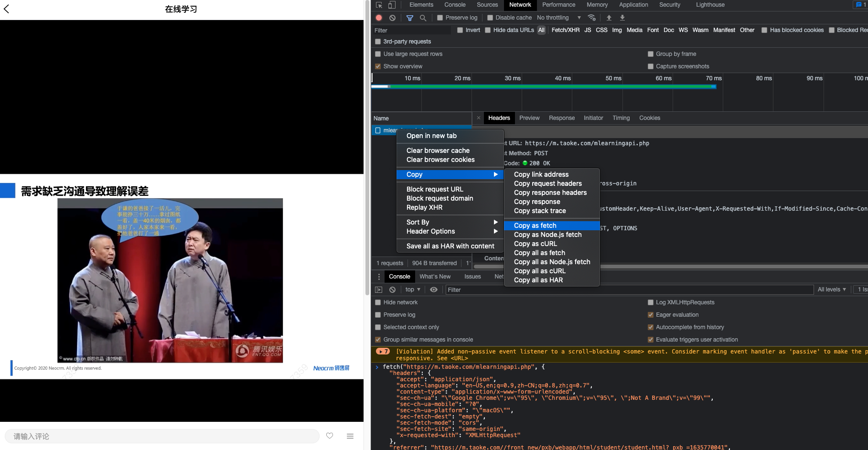Uncheck Show overview
The height and width of the screenshot is (450, 868).
click(378, 66)
